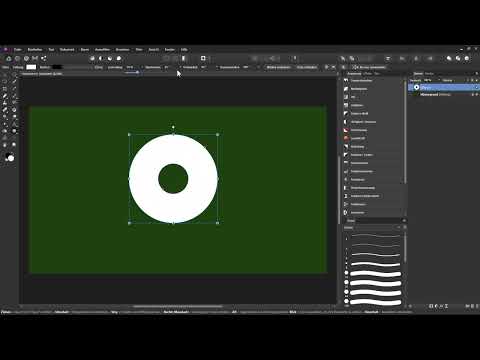Add a Schwellenwert adjustment
Screen dimensions: 480x360
coord(359,163)
